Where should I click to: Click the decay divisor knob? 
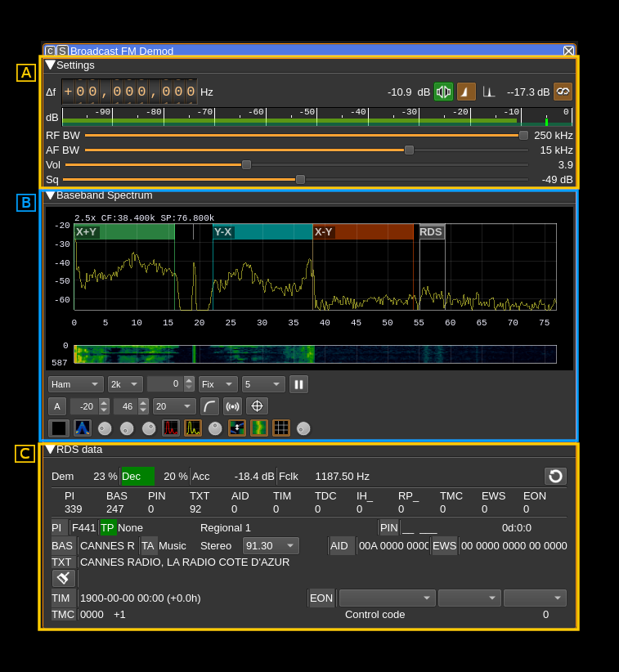coord(127,428)
